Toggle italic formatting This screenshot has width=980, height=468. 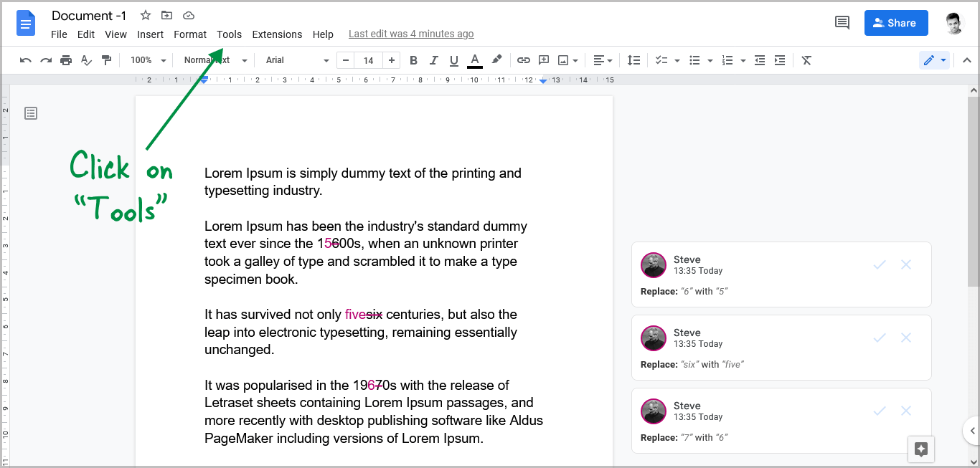click(x=433, y=60)
